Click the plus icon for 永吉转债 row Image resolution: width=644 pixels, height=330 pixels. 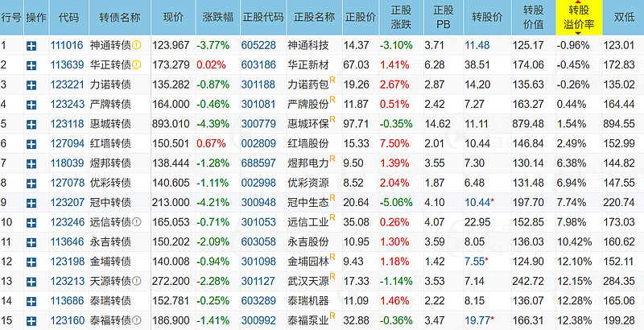click(31, 242)
